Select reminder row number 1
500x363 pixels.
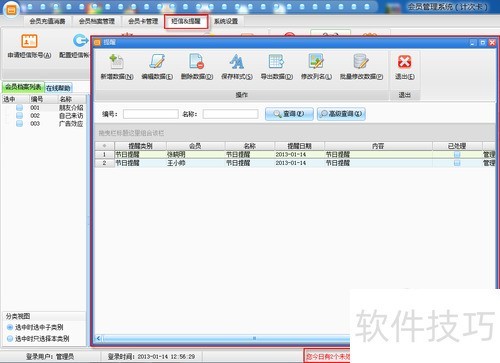pyautogui.click(x=104, y=155)
